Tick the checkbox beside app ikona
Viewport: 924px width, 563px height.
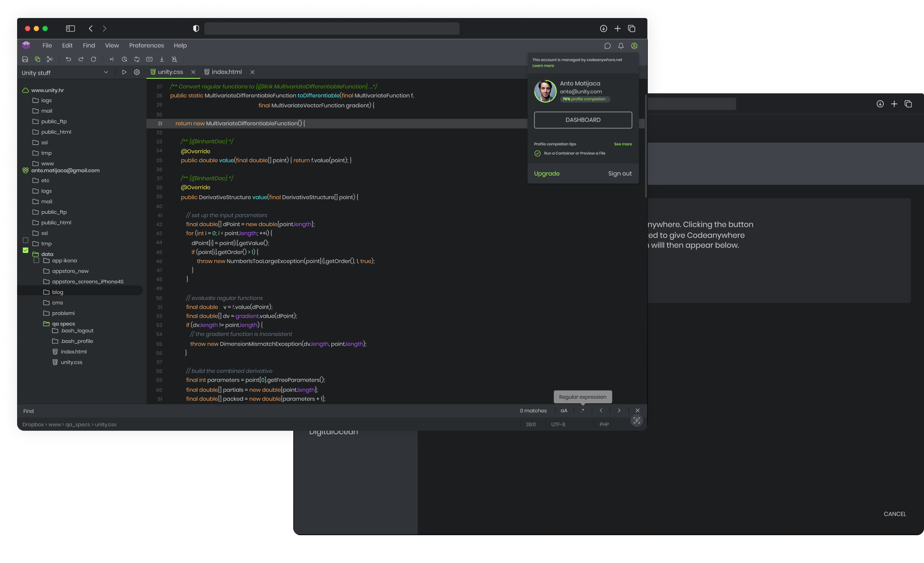36,260
